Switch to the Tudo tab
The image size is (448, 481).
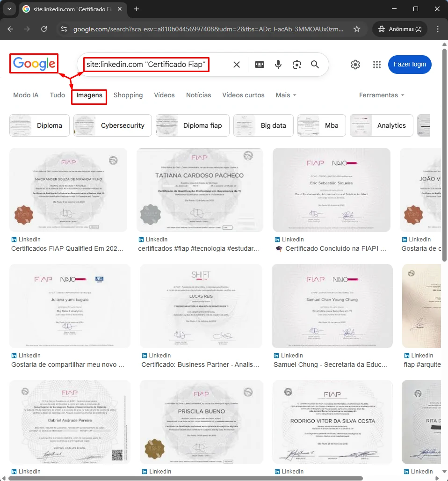coord(58,95)
